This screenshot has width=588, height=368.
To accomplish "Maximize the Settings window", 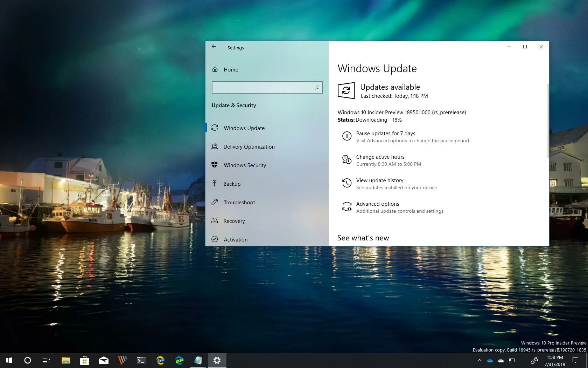I will [525, 47].
